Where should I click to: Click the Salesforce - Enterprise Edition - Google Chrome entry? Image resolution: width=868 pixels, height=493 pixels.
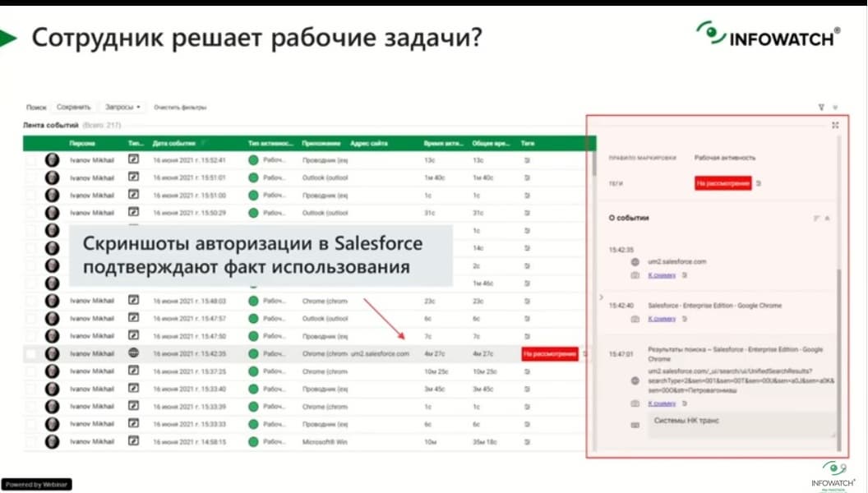pos(714,306)
